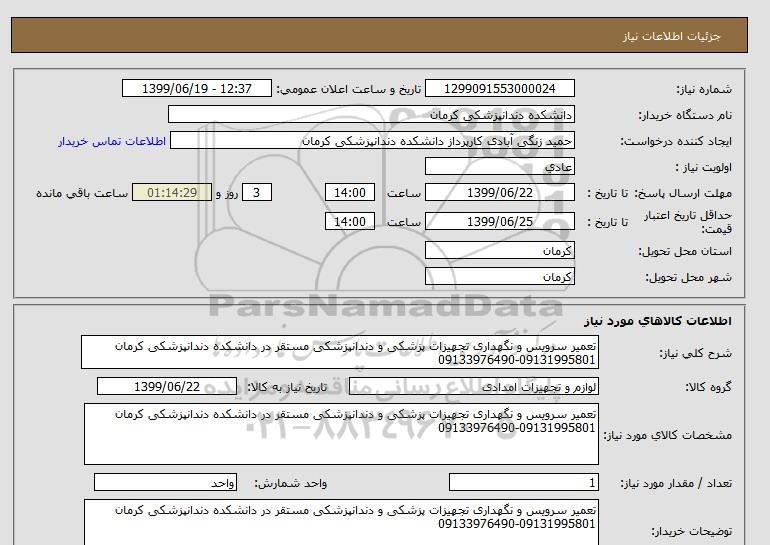
Task: Click the label تعداد / مقدار مورد نیاز
Action: [x=676, y=483]
